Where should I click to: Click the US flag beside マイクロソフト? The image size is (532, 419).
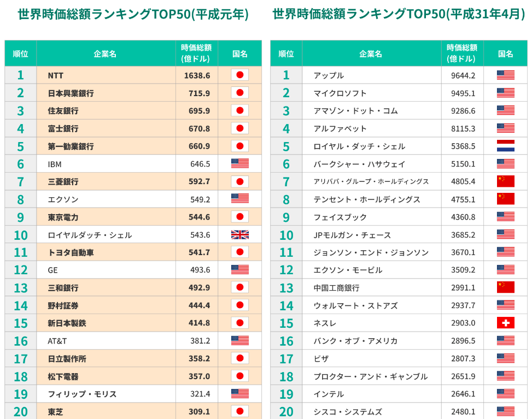point(506,92)
